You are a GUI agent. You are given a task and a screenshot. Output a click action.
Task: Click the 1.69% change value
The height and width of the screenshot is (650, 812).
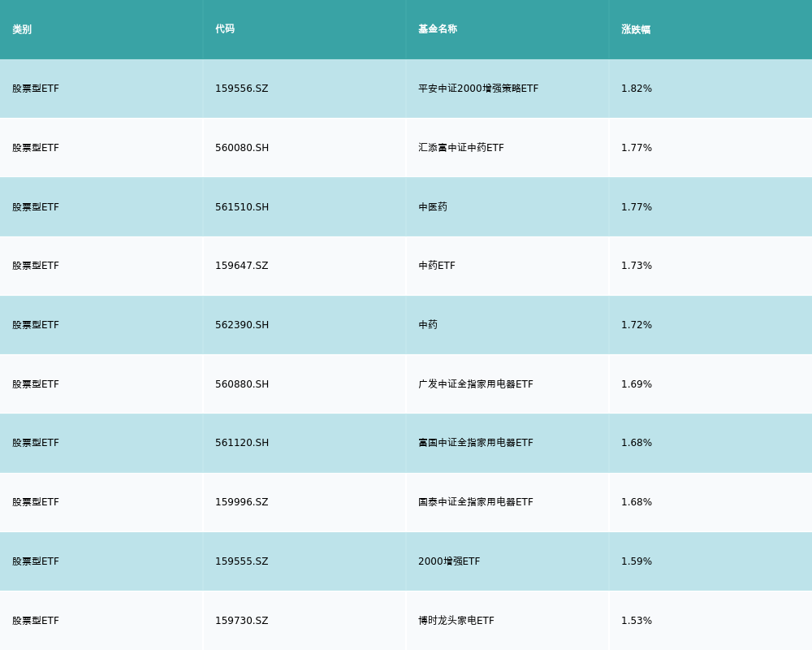[x=637, y=384]
